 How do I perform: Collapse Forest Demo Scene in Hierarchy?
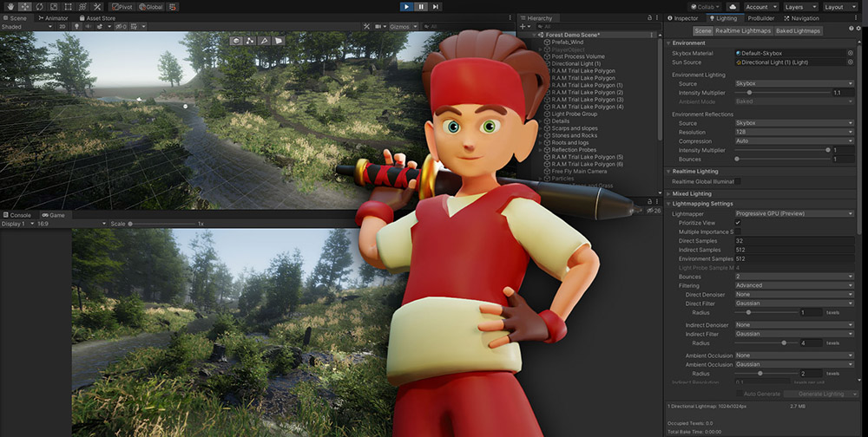point(534,35)
